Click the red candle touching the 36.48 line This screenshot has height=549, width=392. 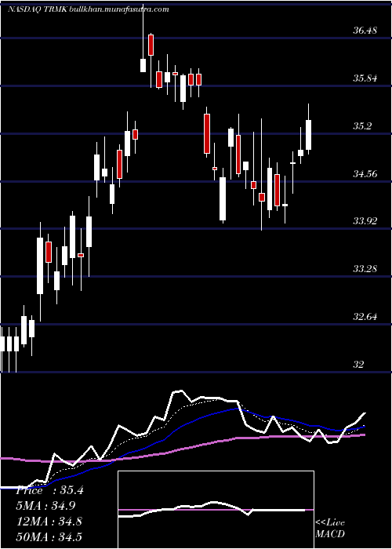pyautogui.click(x=151, y=45)
